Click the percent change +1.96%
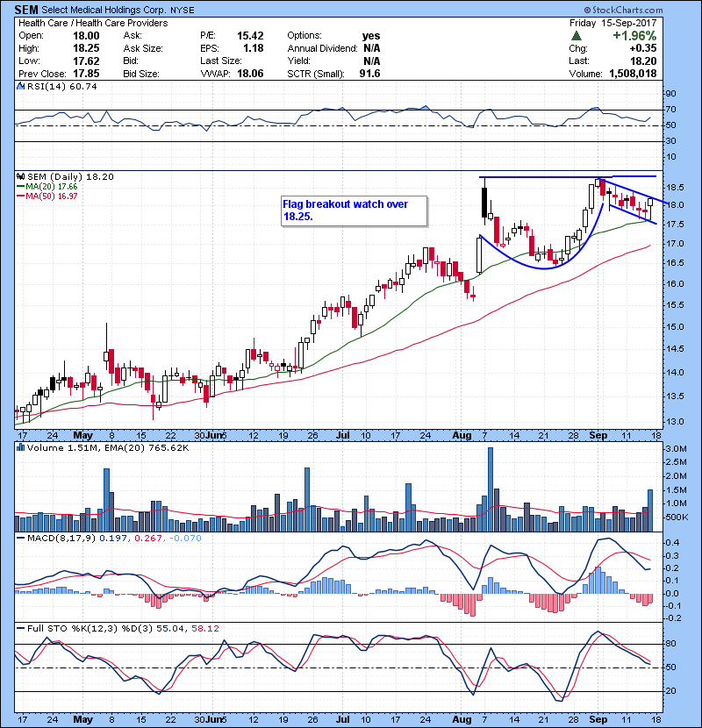The width and height of the screenshot is (702, 728). pos(634,36)
